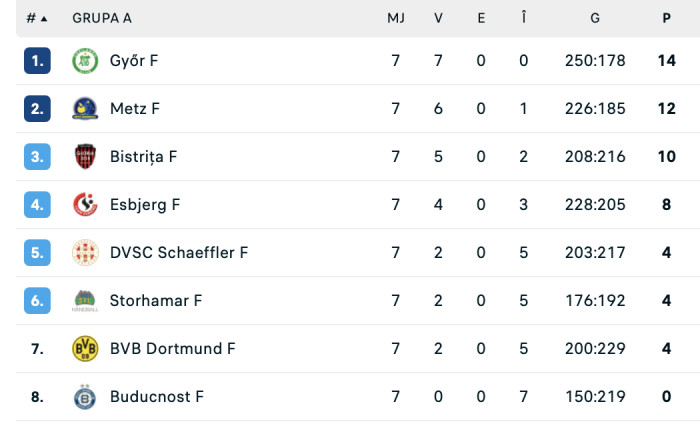Click the Buducnost F team crest

pos(85,397)
